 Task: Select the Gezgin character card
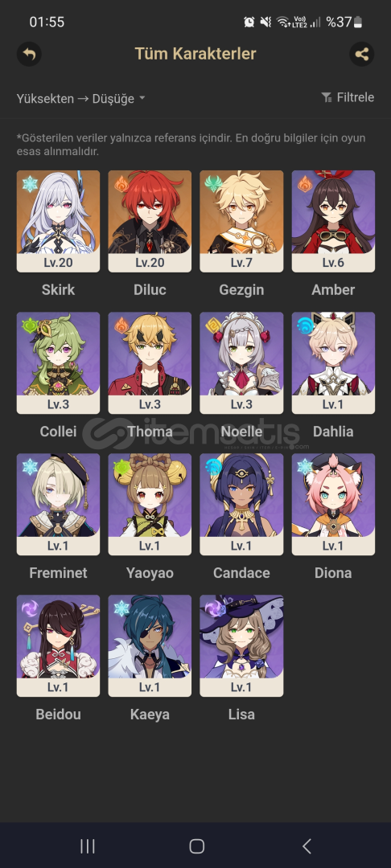[241, 221]
